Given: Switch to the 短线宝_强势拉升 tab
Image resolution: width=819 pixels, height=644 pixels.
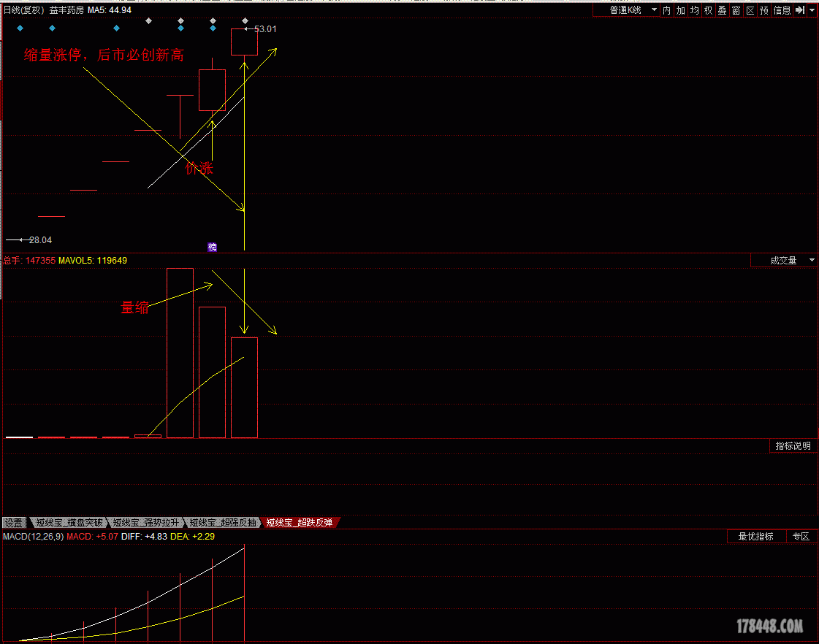Looking at the screenshot, I should pyautogui.click(x=146, y=523).
